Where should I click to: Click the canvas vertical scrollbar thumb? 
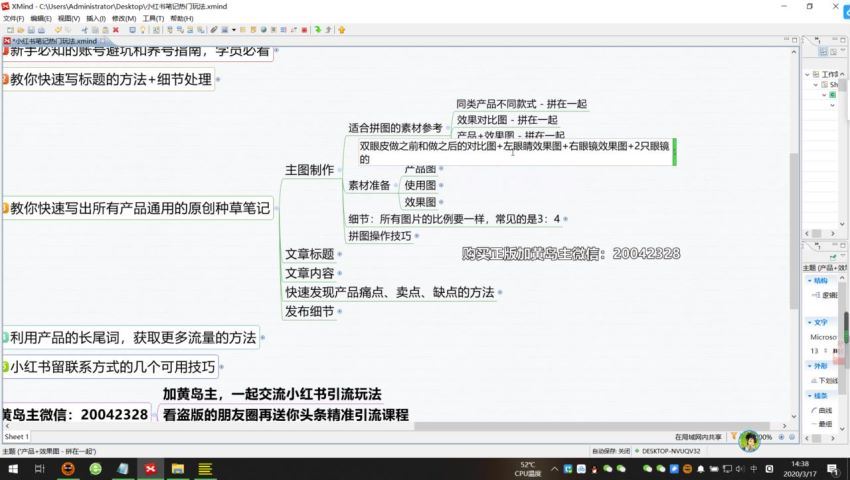(x=794, y=231)
